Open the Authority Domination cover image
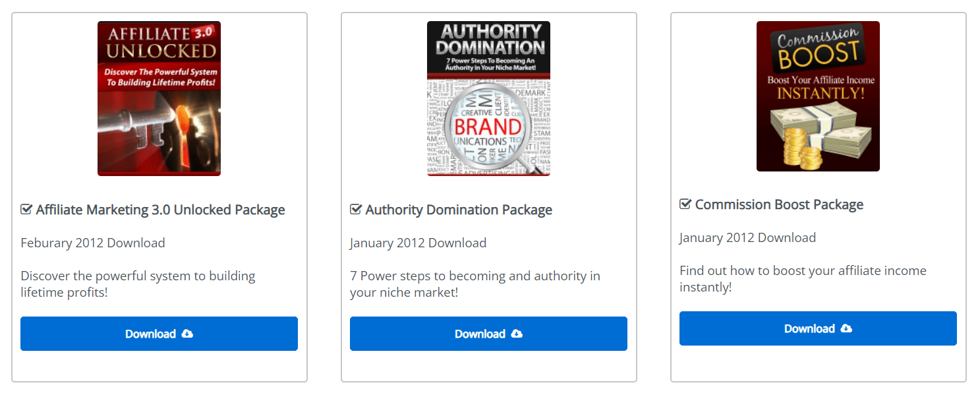Screen dimensions: 980x397 488,98
